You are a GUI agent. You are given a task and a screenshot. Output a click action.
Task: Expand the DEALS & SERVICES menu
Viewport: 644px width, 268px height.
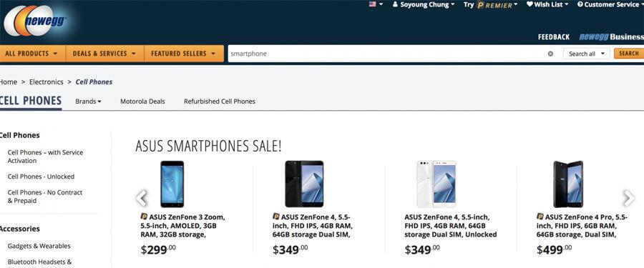[104, 54]
